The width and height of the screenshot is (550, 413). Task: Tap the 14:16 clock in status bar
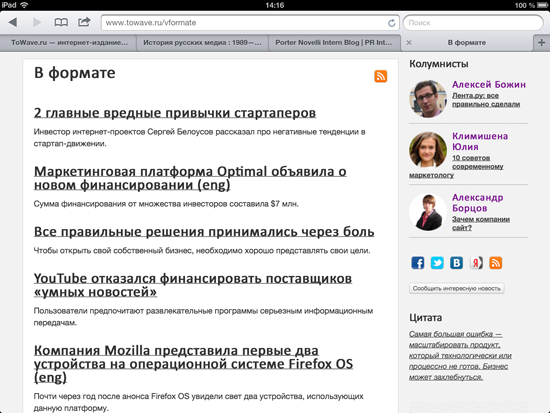point(275,5)
